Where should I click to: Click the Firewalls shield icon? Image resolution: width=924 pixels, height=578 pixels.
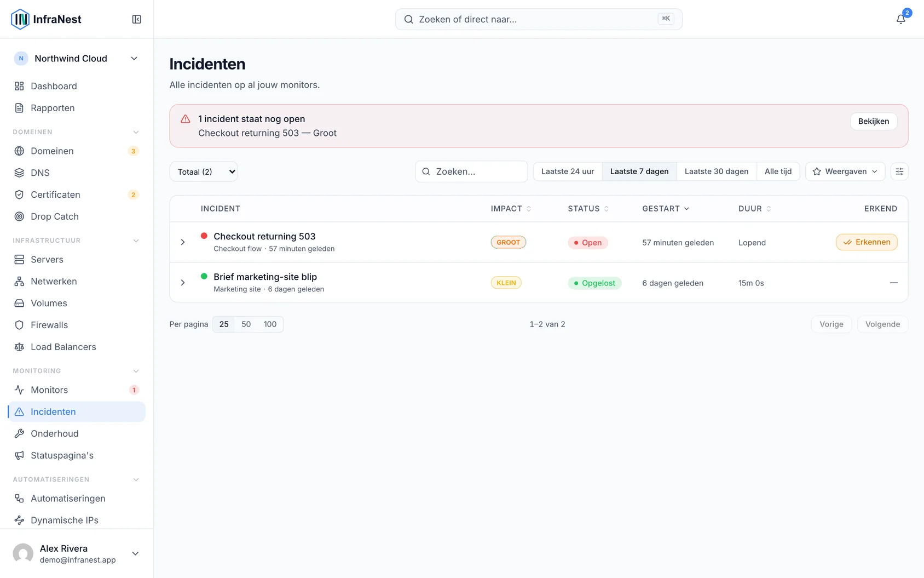pos(19,325)
